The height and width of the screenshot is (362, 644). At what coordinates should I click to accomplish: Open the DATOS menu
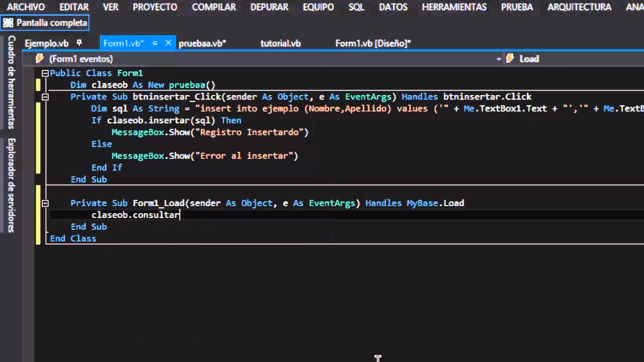[x=393, y=7]
